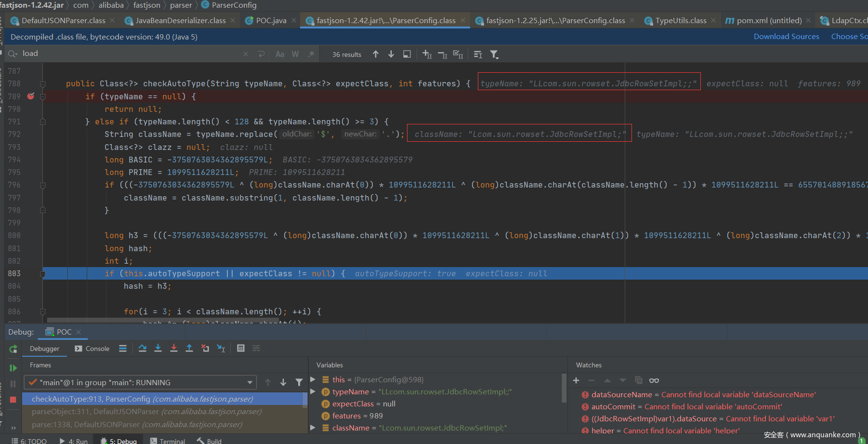
Task: Open the Evaluate Expression calculator icon
Action: [241, 348]
